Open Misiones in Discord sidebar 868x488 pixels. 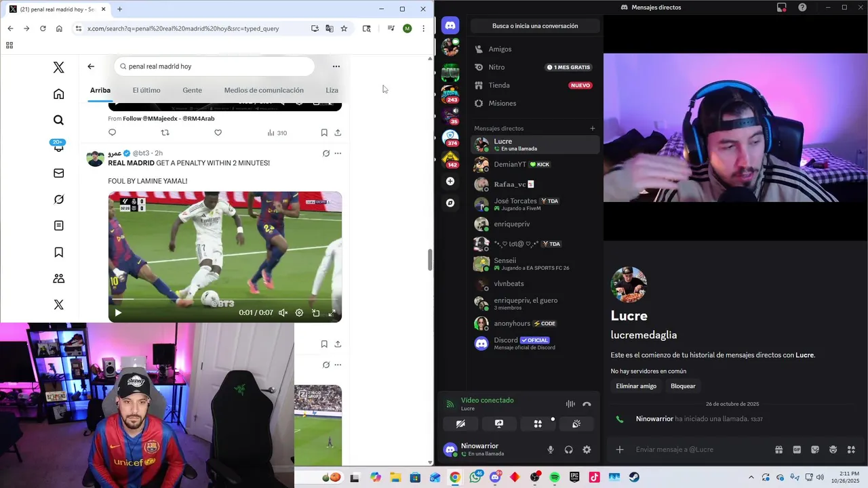tap(534, 103)
